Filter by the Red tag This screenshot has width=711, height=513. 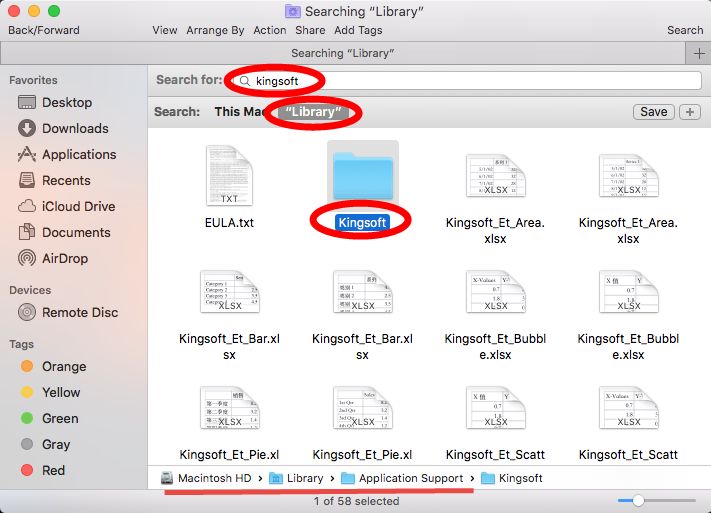pos(44,470)
